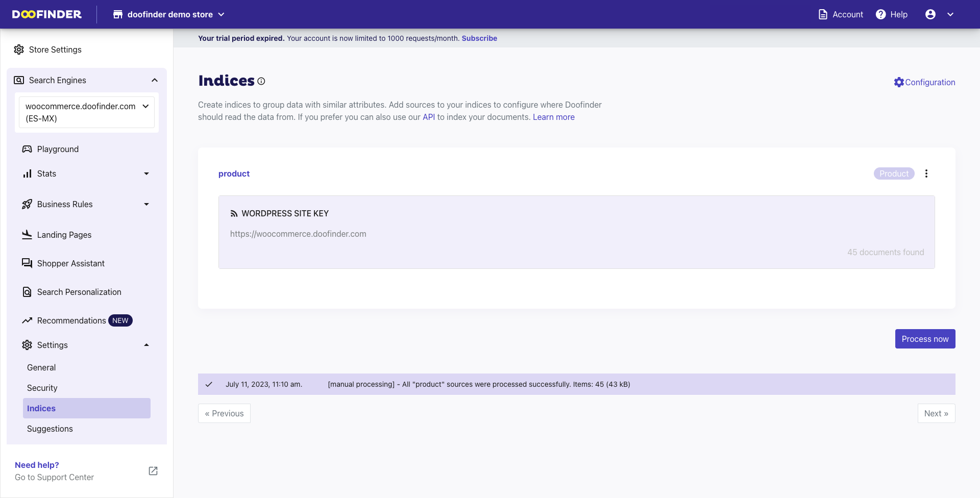Open the product index link
Screen dimensions: 980x498
234,173
